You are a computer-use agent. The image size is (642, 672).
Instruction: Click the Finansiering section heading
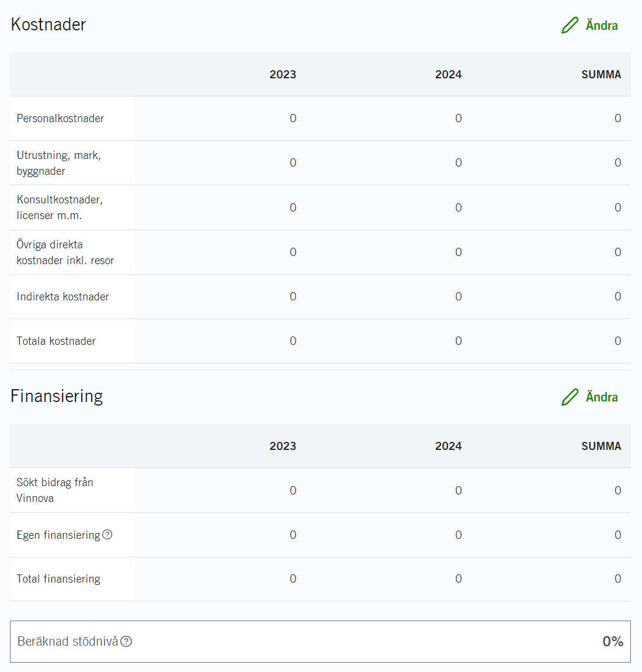(x=57, y=396)
